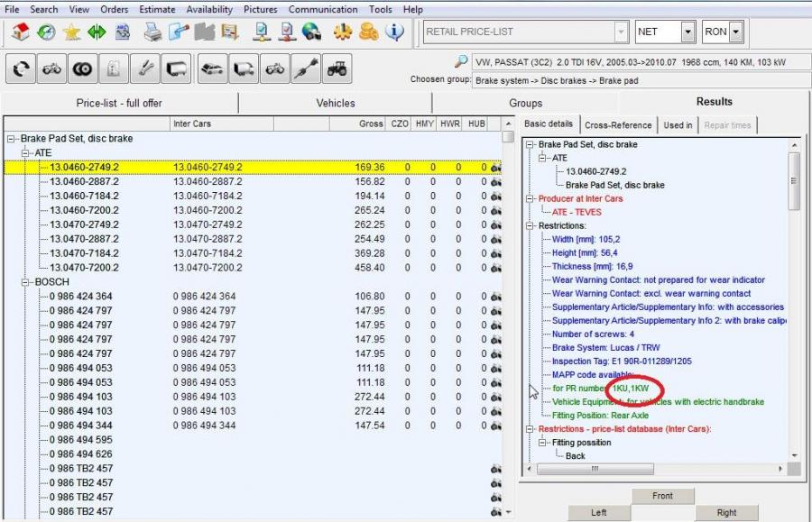Click the Front position button

tap(662, 496)
